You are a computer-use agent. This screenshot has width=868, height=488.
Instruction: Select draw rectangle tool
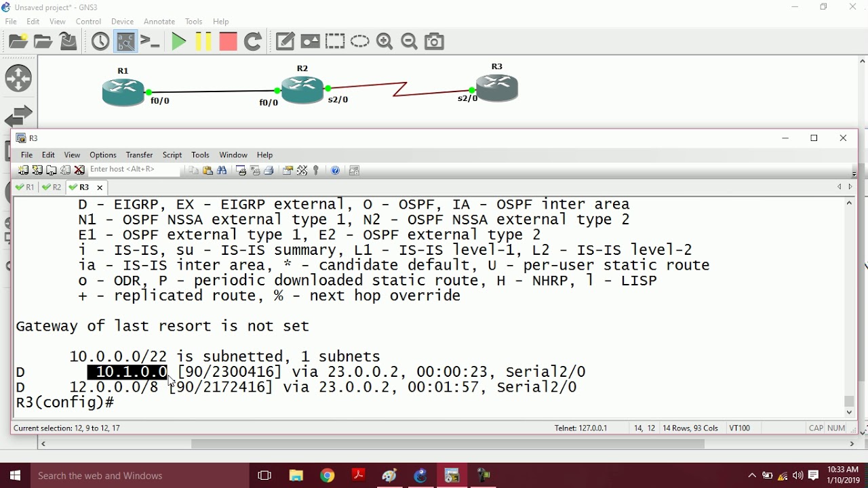tap(335, 41)
